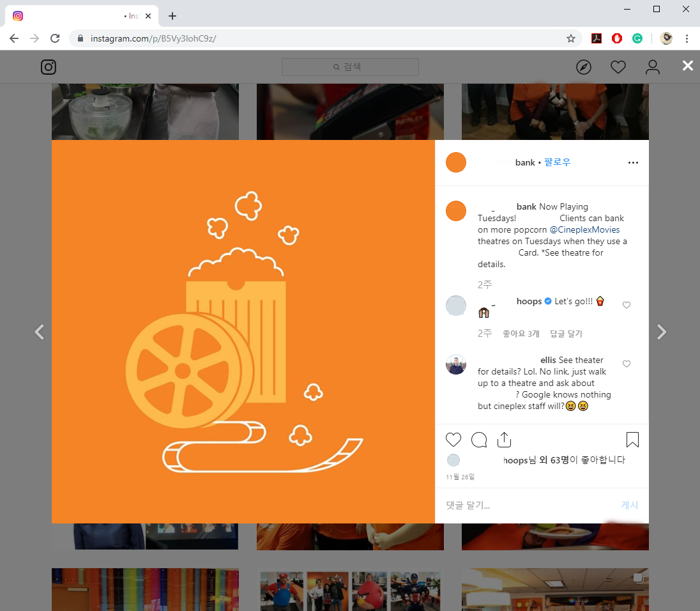Reload the page with refresh icon
The height and width of the screenshot is (611, 700).
(x=55, y=38)
